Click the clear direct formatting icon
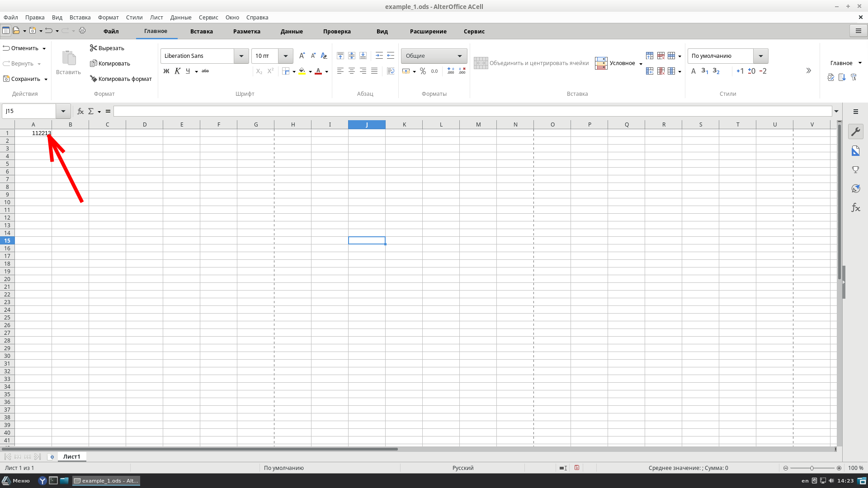Viewport: 868px width, 488px height. [x=324, y=56]
